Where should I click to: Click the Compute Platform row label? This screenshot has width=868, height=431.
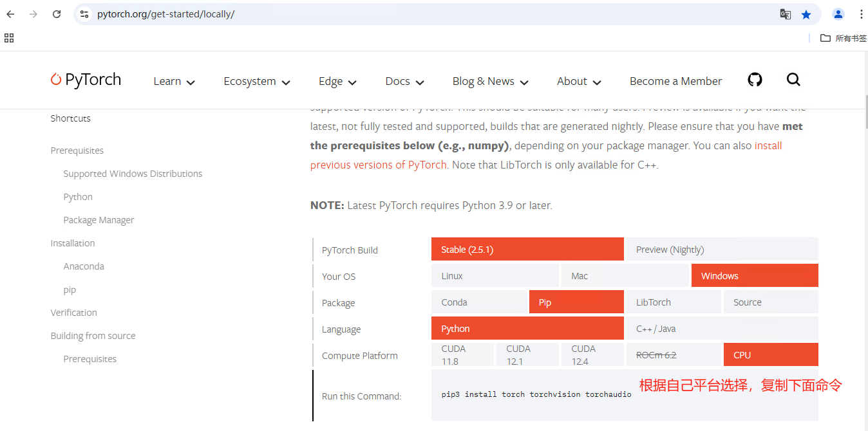pos(360,356)
